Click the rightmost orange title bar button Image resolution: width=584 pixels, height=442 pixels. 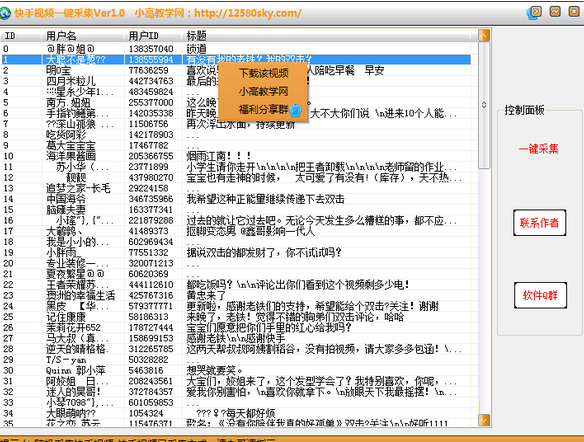[574, 12]
